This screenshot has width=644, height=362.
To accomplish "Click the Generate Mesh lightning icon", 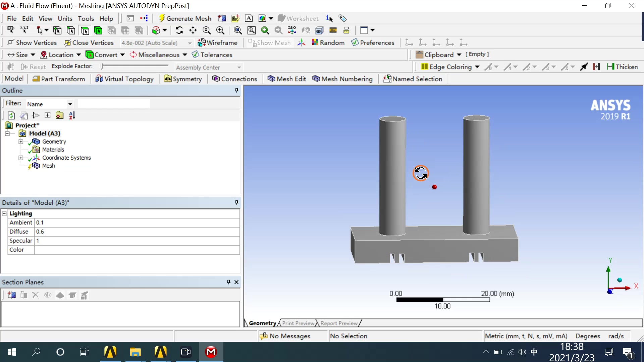I will [162, 18].
